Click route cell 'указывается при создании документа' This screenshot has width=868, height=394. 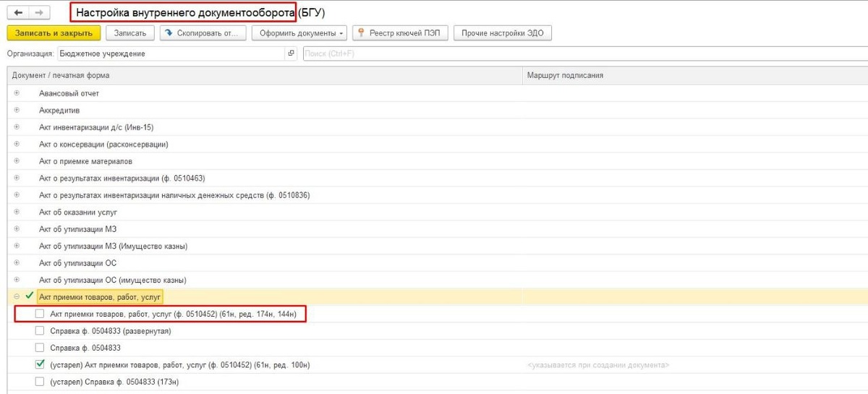click(598, 365)
